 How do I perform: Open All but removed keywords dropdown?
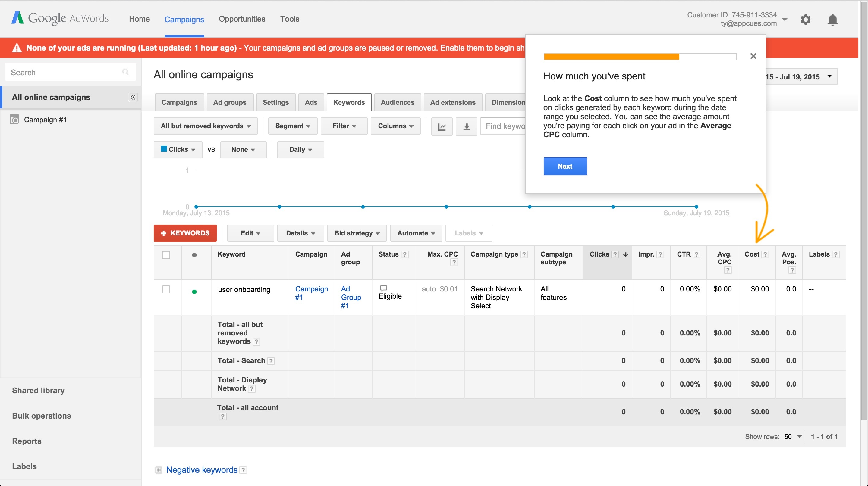[x=206, y=126]
